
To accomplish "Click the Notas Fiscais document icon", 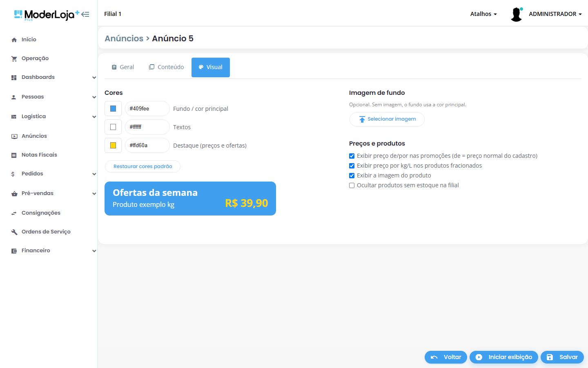I will pos(14,155).
